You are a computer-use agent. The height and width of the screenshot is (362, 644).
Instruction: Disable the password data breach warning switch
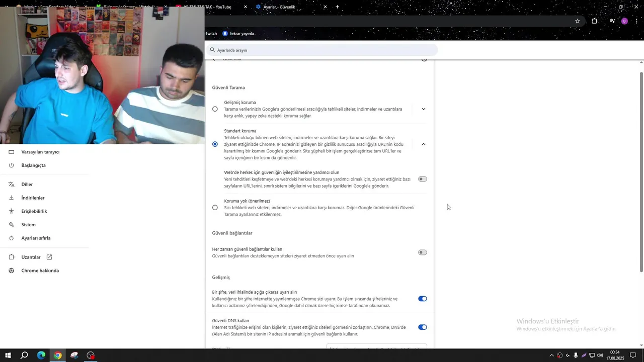click(x=423, y=299)
